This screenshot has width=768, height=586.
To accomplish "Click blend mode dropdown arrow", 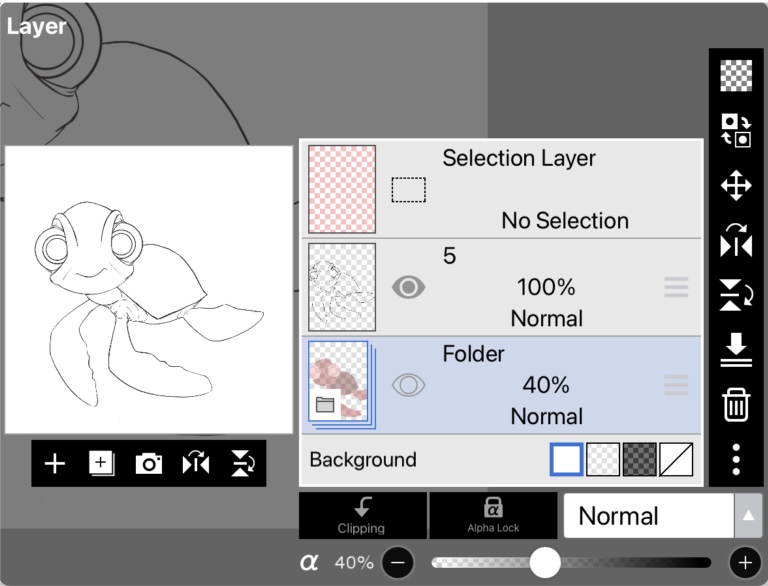I will click(x=748, y=515).
